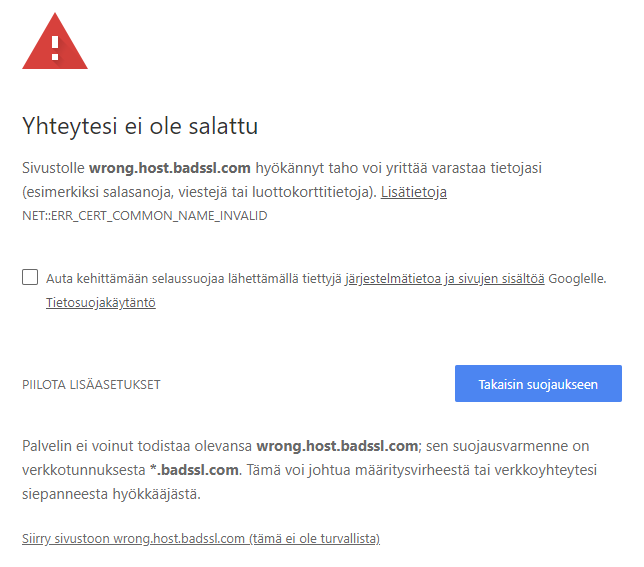Click the NET::ERR_CERT_COMMON_NAME_INVALID error code

tap(145, 215)
